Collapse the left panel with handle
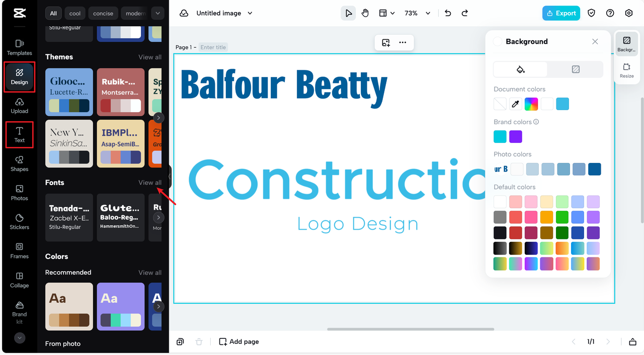This screenshot has height=355, width=644. pos(170,176)
